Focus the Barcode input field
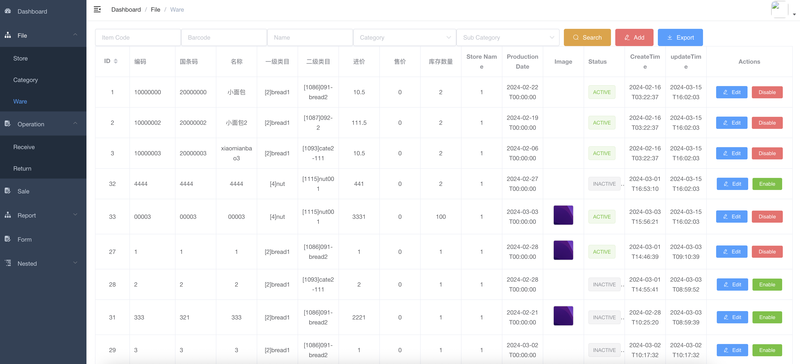This screenshot has height=364, width=800. pyautogui.click(x=224, y=38)
